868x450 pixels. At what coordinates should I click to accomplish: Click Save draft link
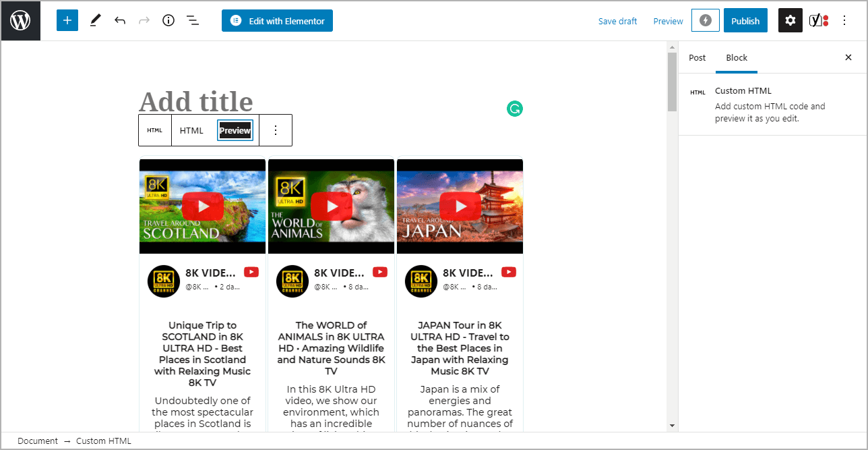(x=617, y=21)
